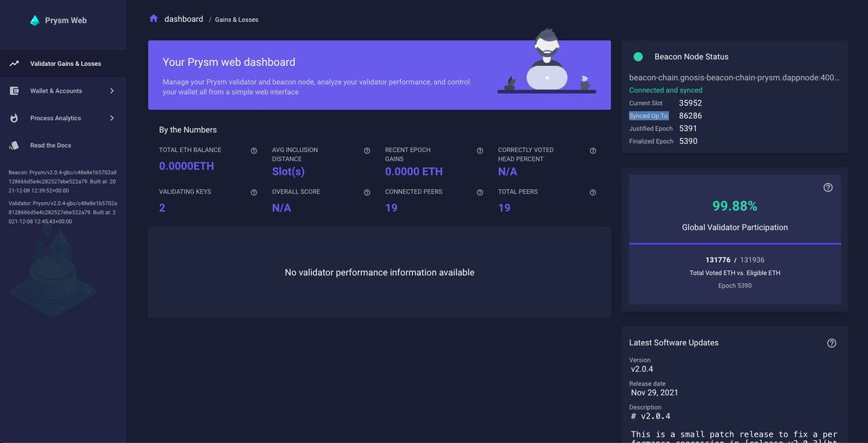The height and width of the screenshot is (443, 868).
Task: Expand the Process Analytics chevron
Action: click(x=112, y=118)
